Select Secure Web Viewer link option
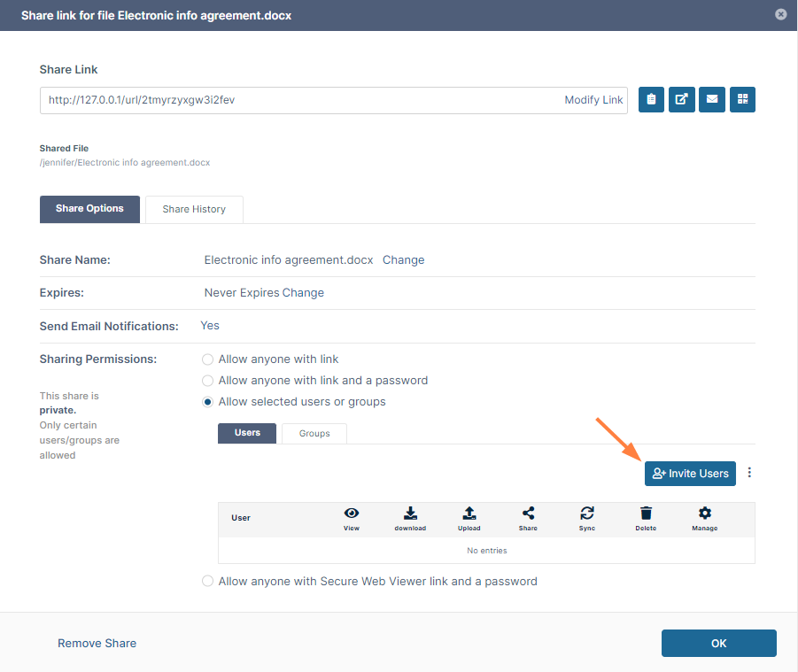Screen dimensions: 798x672 pos(208,582)
